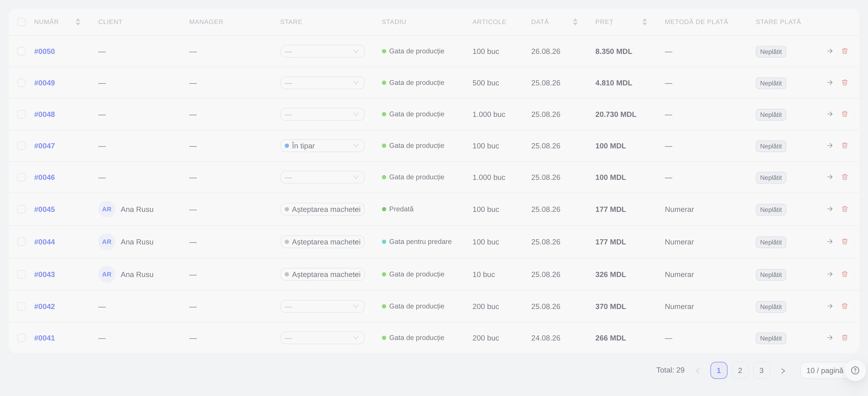Image resolution: width=868 pixels, height=396 pixels.
Task: Mark order #0043 checkbox
Action: [21, 274]
